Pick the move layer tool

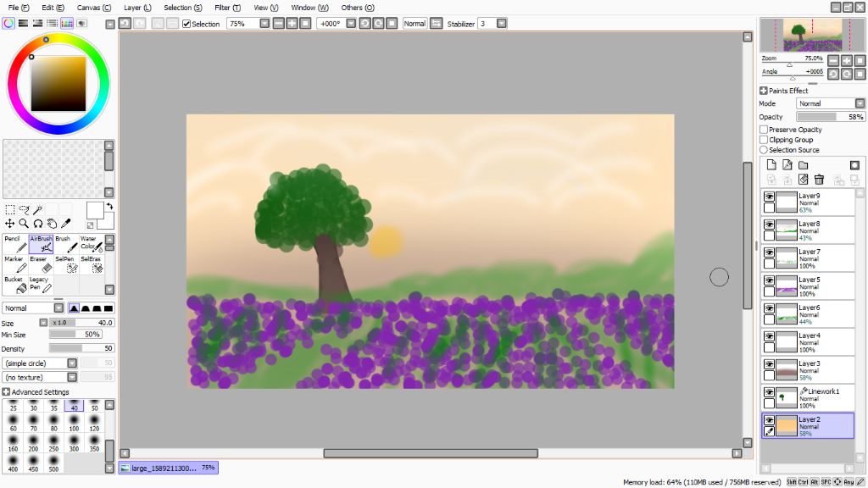coord(10,224)
